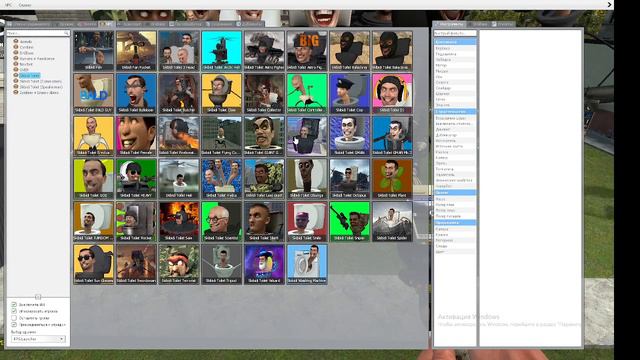Select the Skibidi Toilet Saw on fire background
The height and width of the screenshot is (360, 640).
(x=179, y=221)
